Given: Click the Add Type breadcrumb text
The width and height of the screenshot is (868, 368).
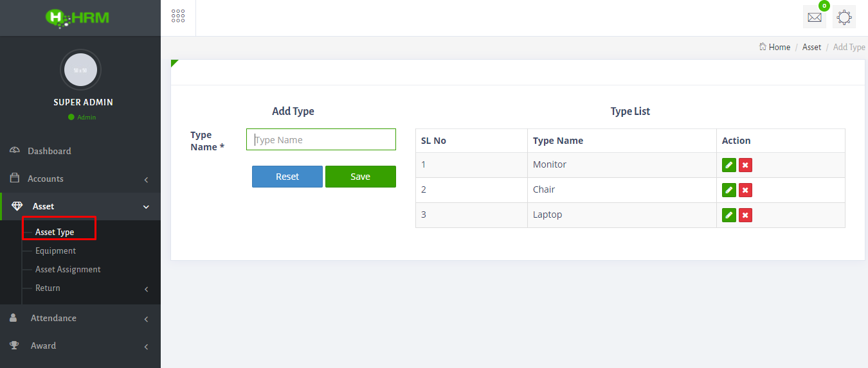Looking at the screenshot, I should coord(849,47).
